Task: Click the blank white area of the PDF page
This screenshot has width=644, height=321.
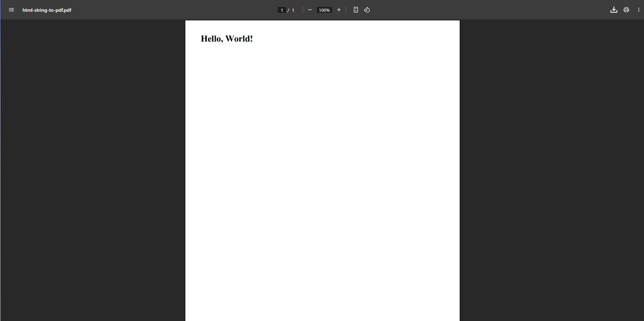Action: 322,173
